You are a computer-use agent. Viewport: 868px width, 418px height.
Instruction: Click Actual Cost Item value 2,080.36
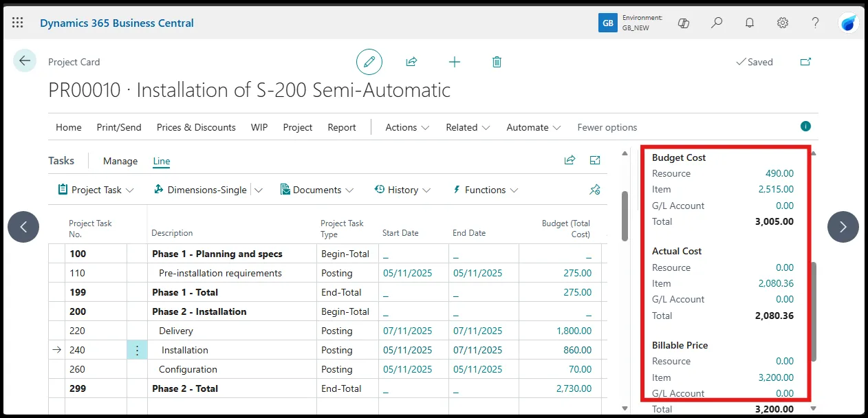point(776,283)
